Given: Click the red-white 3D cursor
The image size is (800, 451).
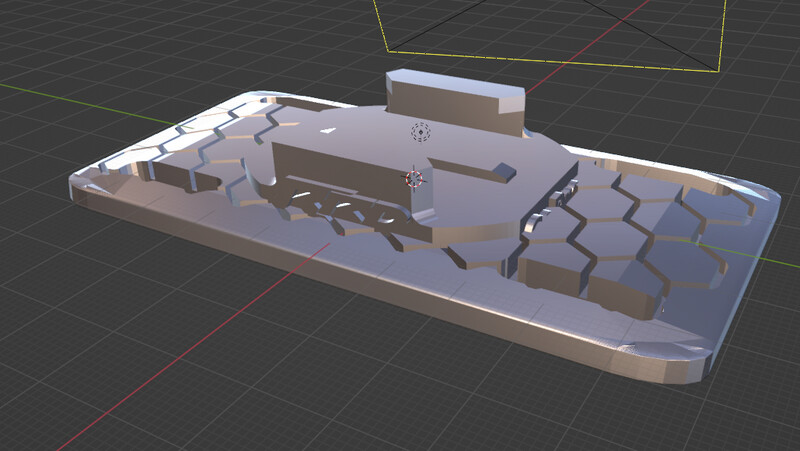Looking at the screenshot, I should [x=414, y=179].
